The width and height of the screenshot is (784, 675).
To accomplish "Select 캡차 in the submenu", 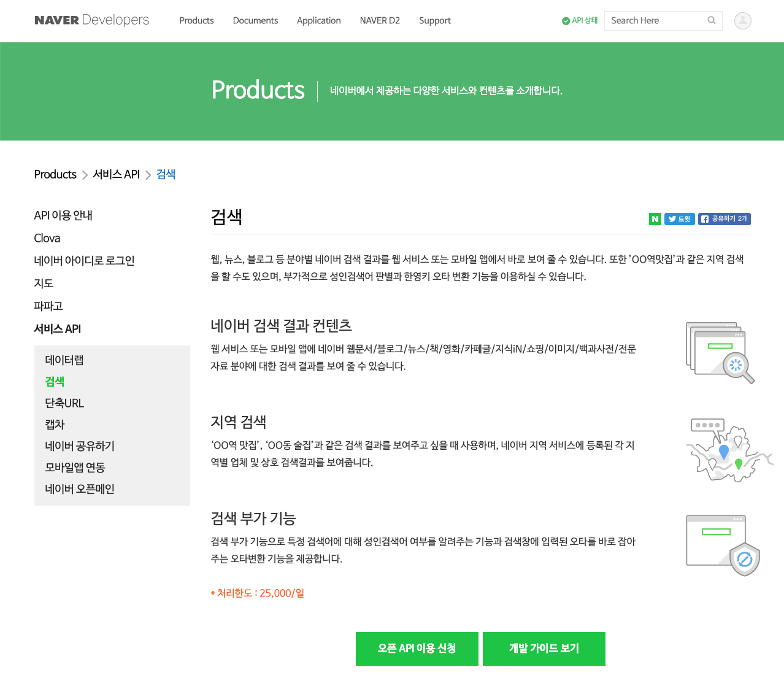I will (55, 425).
